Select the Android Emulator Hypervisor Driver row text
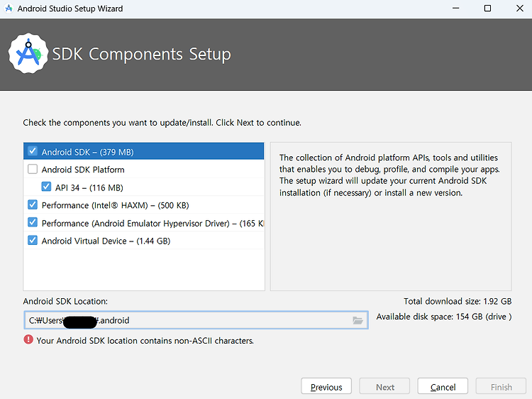Image resolution: width=532 pixels, height=399 pixels. (153, 223)
